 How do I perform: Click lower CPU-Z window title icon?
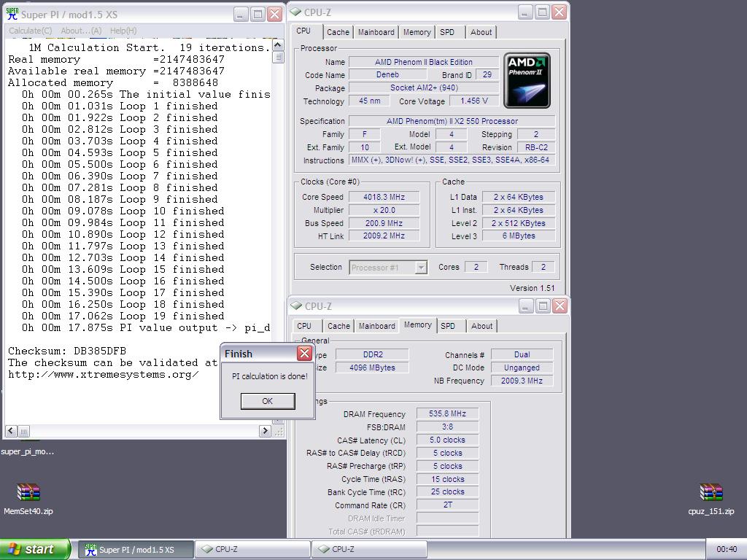296,306
